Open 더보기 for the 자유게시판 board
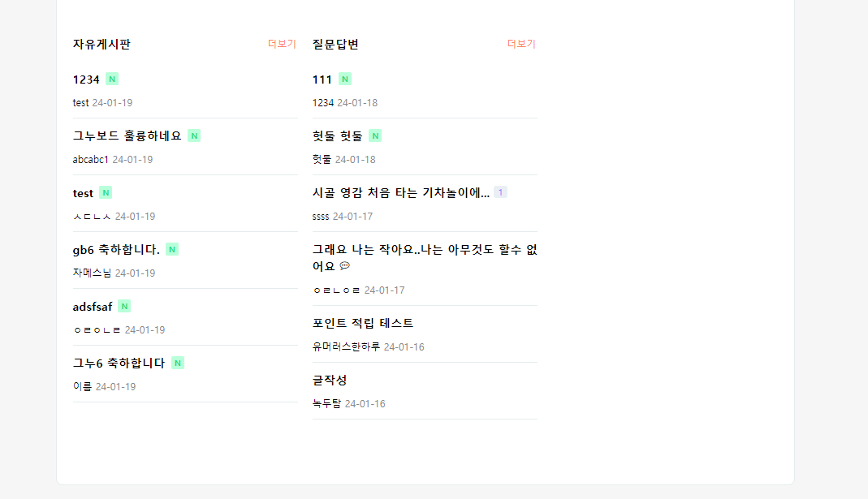The image size is (868, 499). click(282, 44)
